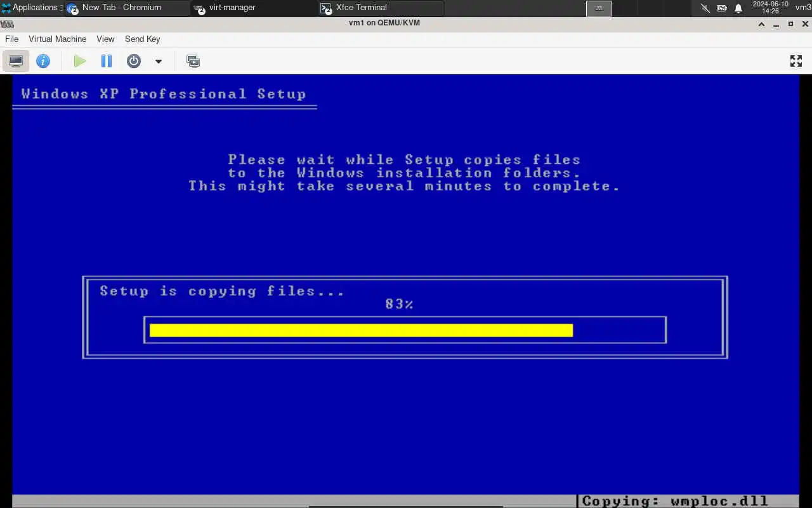Switch to Xfce Terminal taskbar window
812x508 pixels.
click(x=381, y=8)
